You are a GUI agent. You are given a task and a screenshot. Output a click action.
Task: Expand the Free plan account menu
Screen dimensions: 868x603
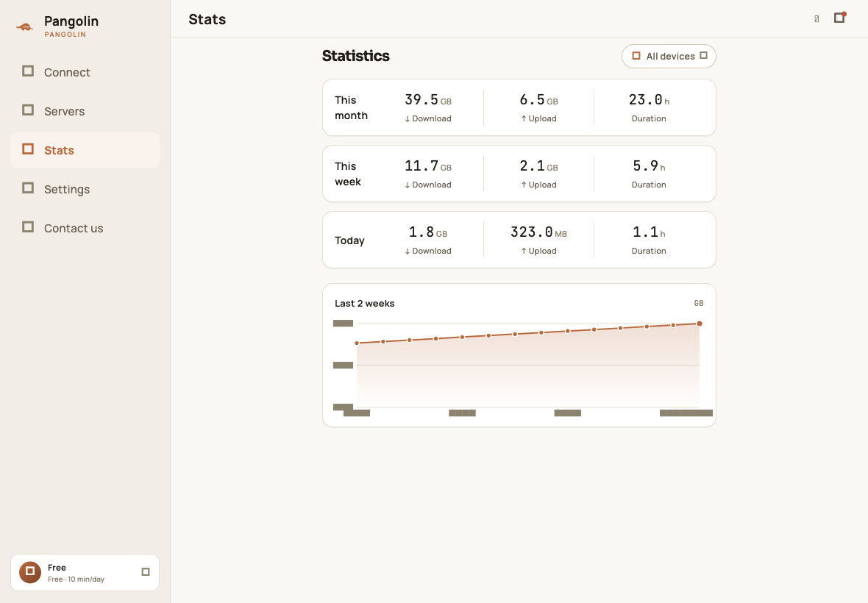tap(146, 572)
